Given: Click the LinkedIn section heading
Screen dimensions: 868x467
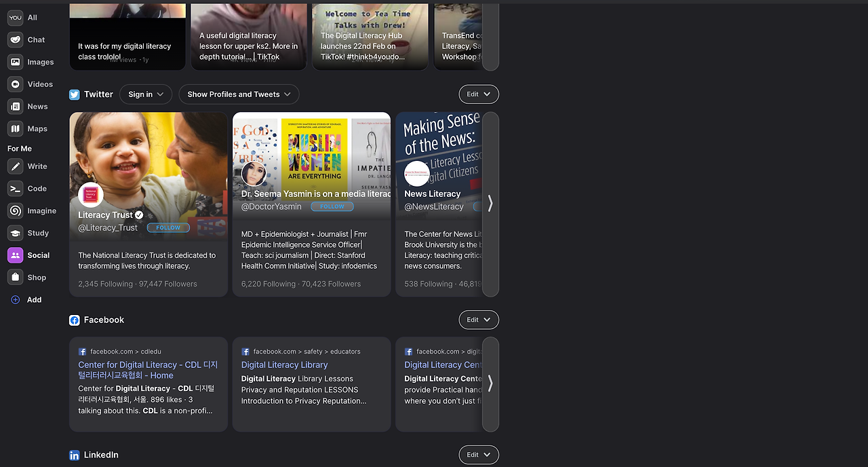Looking at the screenshot, I should click(101, 455).
